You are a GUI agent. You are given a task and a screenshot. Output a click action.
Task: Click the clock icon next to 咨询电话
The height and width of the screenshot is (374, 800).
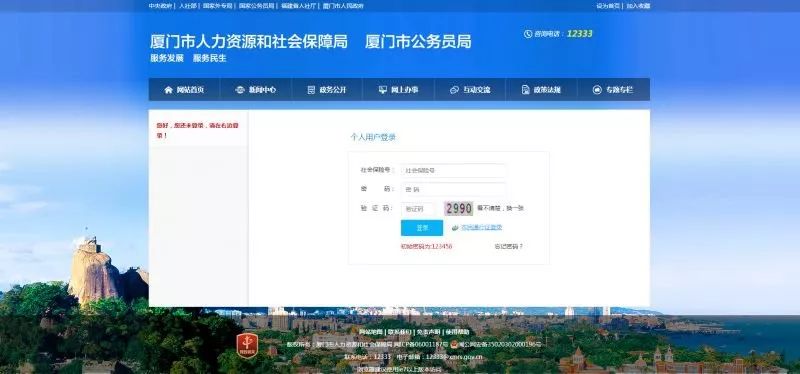tap(528, 34)
